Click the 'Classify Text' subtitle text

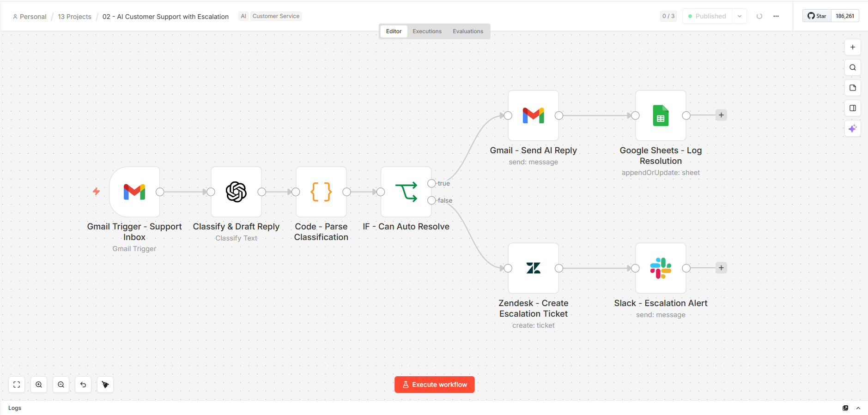[236, 238]
